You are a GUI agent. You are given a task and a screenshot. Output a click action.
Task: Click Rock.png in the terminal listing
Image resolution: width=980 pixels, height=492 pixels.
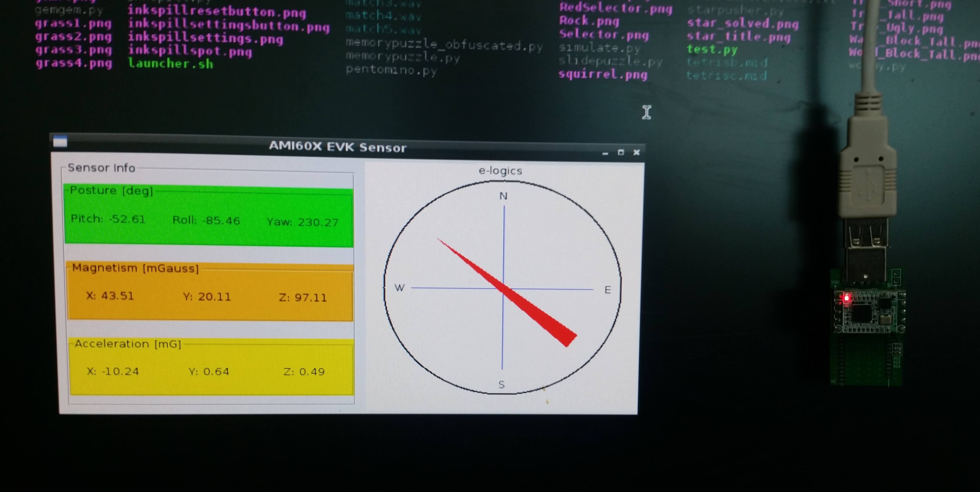pos(589,21)
